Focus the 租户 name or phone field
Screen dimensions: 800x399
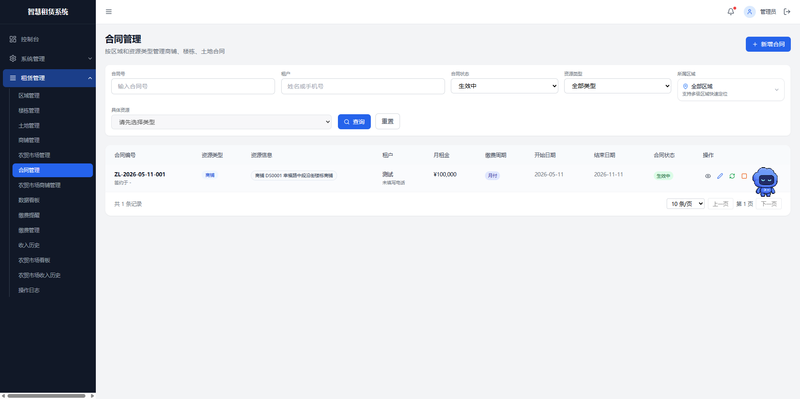pyautogui.click(x=363, y=86)
